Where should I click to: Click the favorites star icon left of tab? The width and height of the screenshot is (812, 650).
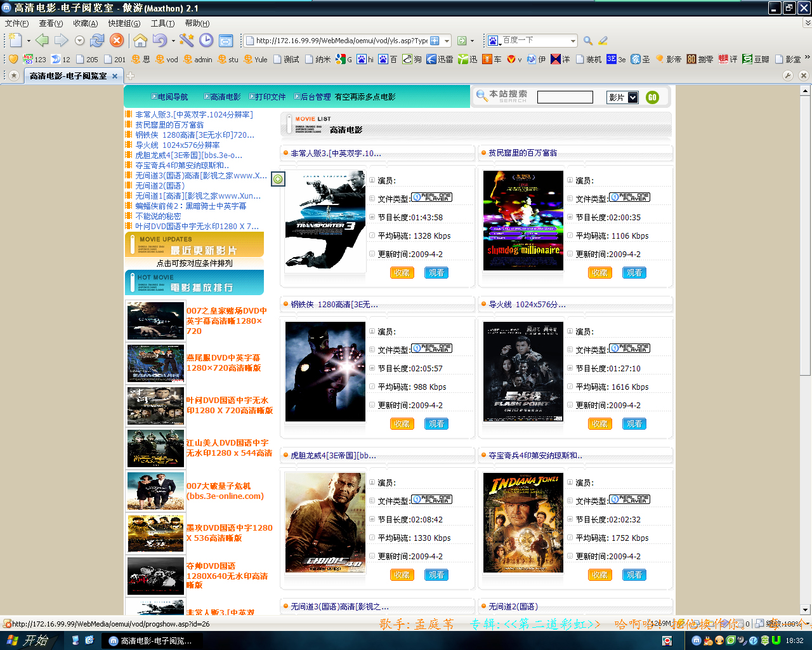click(13, 76)
